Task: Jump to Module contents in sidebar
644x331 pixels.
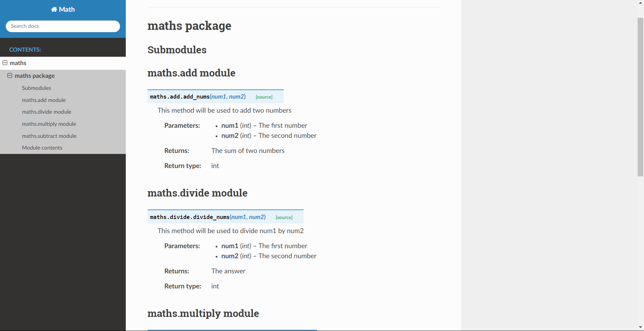Action: 42,148
